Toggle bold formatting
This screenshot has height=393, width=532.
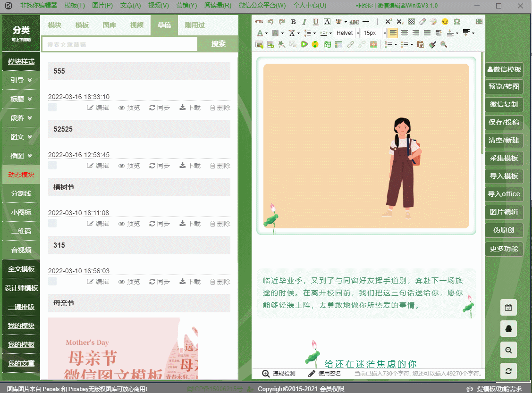294,22
